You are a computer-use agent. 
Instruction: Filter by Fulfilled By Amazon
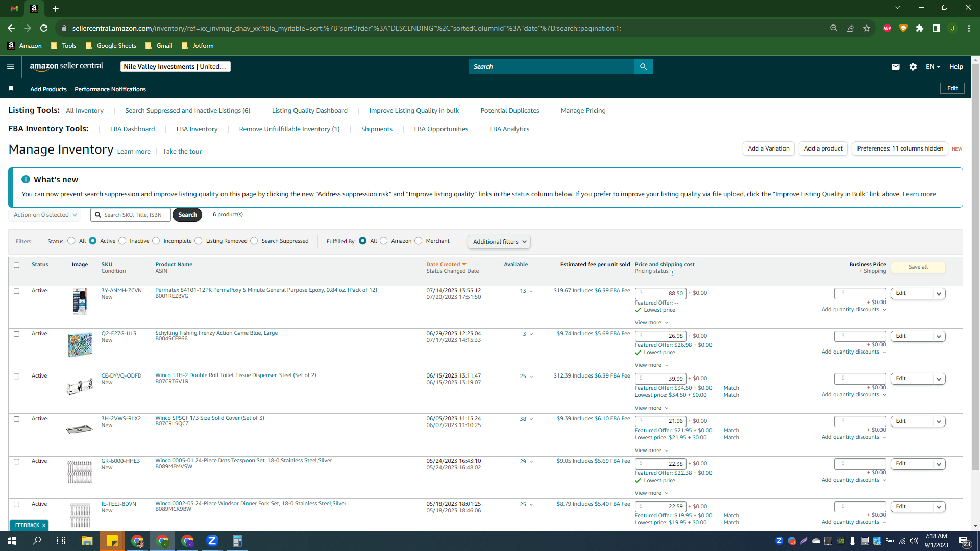[384, 241]
